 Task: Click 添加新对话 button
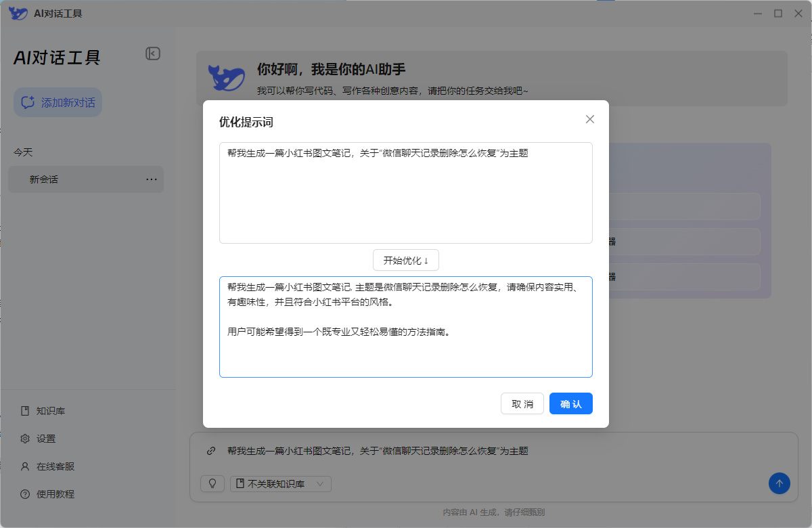pos(58,102)
